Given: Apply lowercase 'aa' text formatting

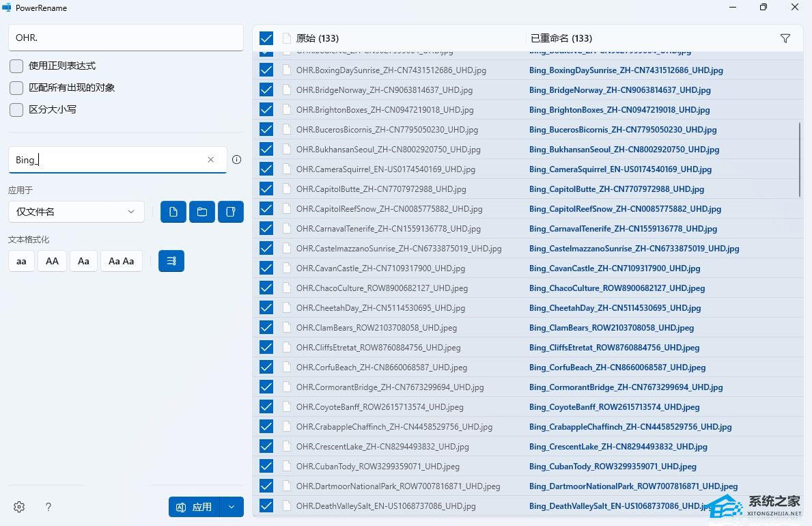Looking at the screenshot, I should coord(21,261).
